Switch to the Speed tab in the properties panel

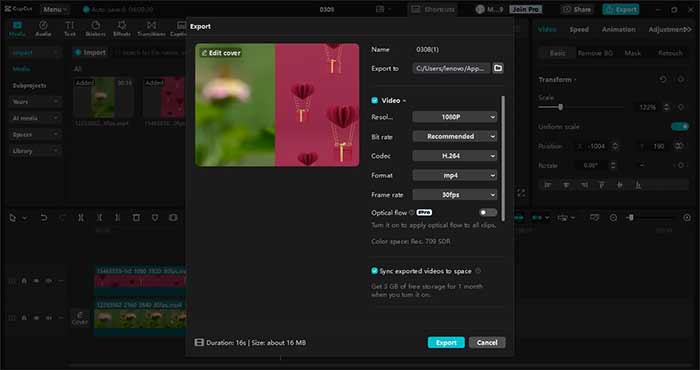tap(579, 29)
